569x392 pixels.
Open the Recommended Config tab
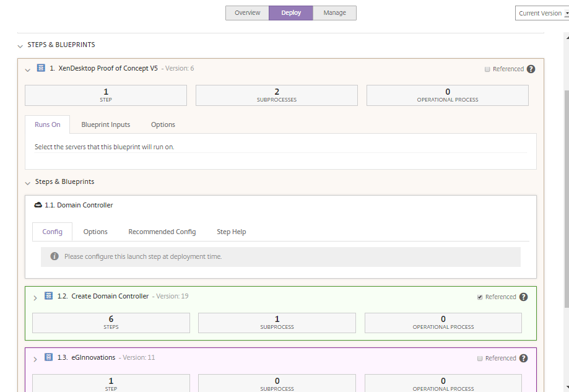pyautogui.click(x=162, y=232)
